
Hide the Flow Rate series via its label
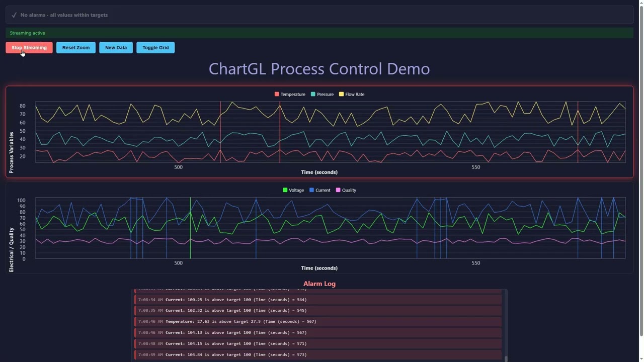(x=355, y=95)
